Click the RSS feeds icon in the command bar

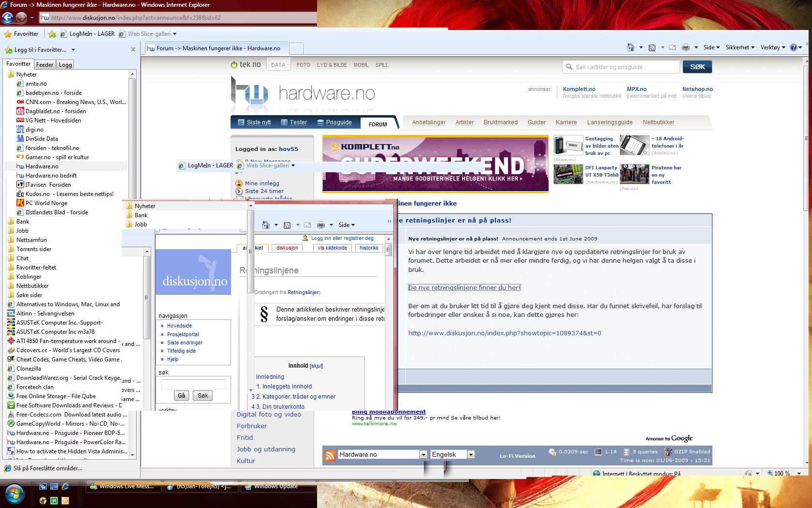(x=652, y=47)
